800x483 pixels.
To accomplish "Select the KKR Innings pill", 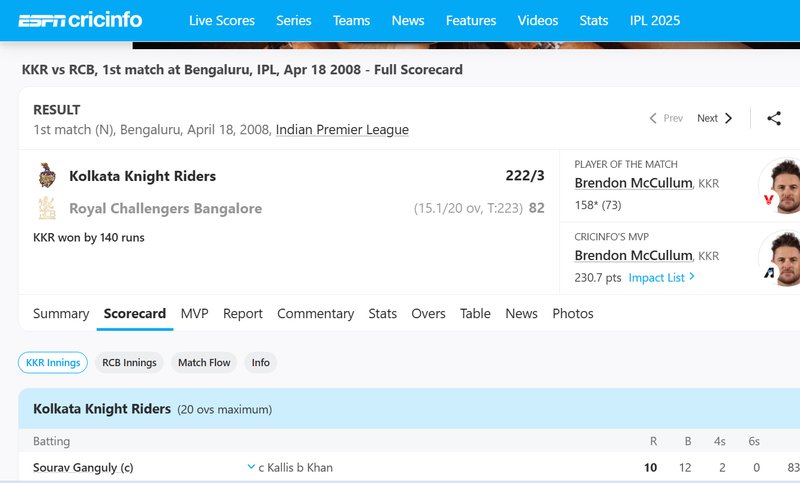I will [53, 363].
